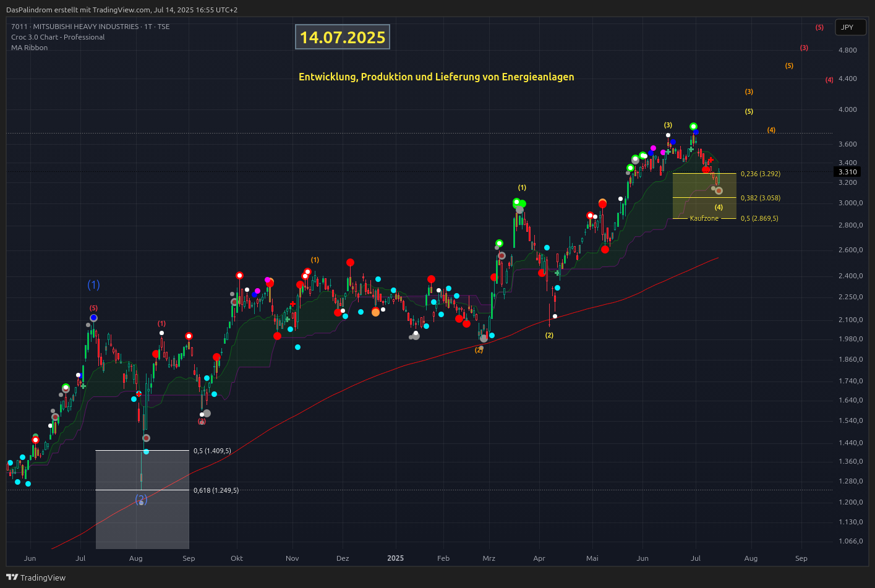Select the MA Ribbon indicator label
Screen dimensions: 875x588
pos(29,48)
